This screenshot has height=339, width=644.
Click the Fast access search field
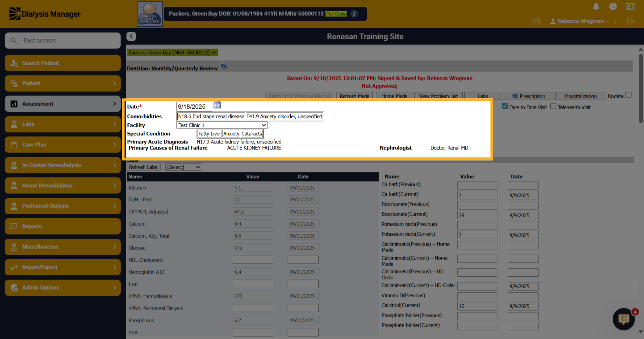pos(63,41)
